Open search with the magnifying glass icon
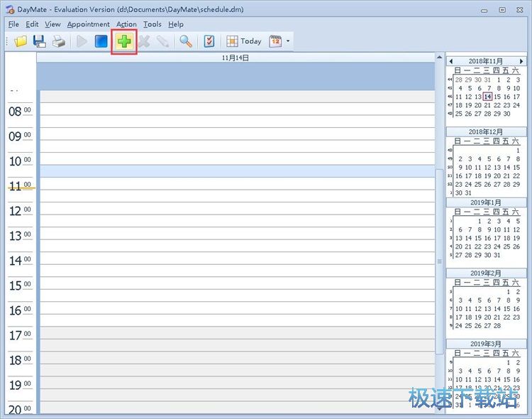Screen dimensions: 532x419 [186, 41]
